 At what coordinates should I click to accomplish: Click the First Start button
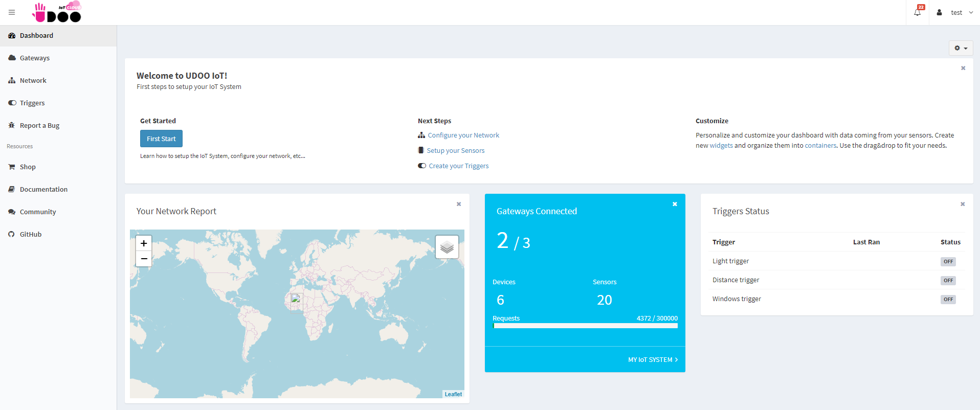click(x=161, y=139)
